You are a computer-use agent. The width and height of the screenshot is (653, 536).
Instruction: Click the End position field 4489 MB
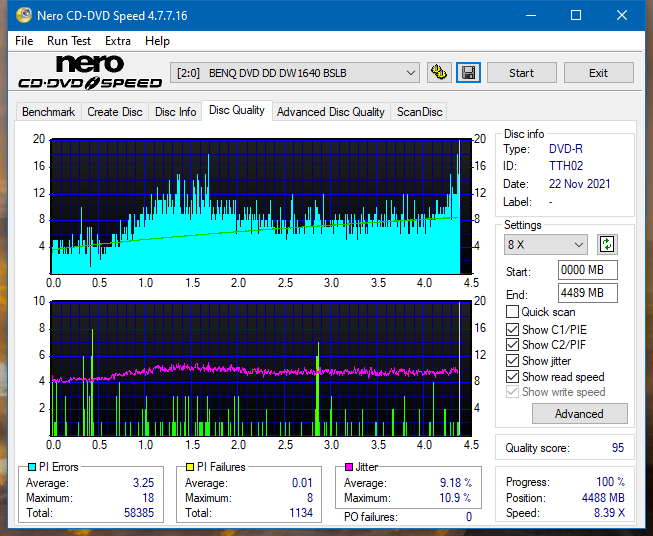tap(587, 293)
